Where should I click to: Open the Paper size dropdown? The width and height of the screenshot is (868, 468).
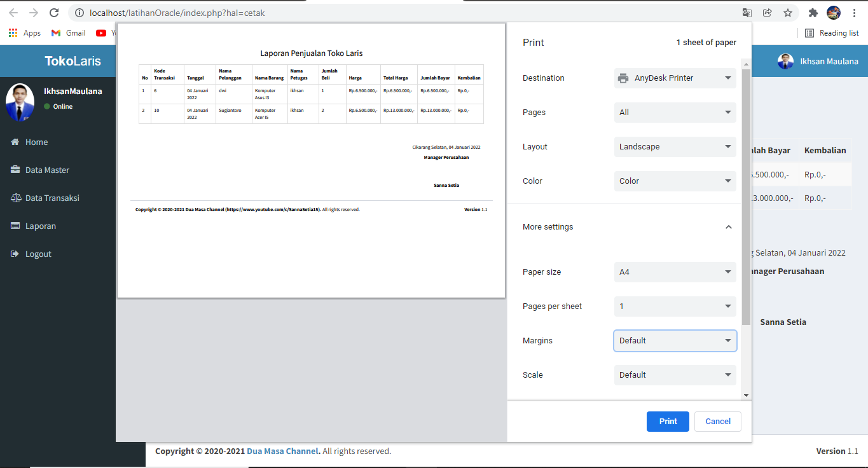coord(675,272)
